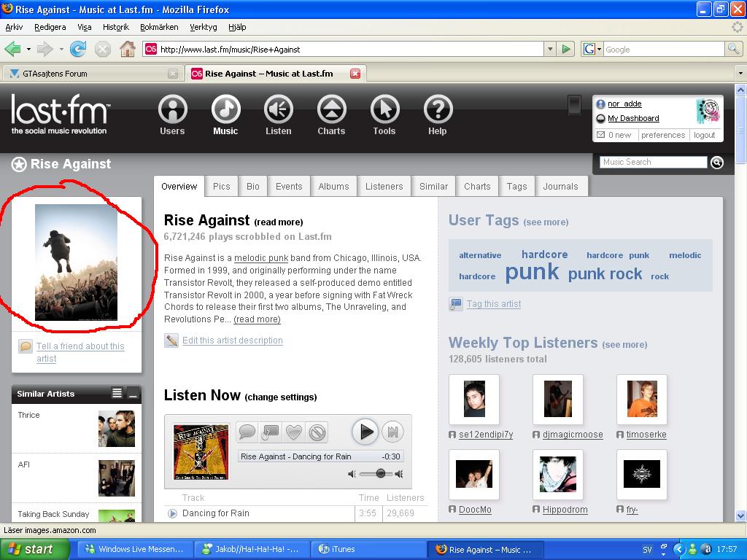This screenshot has height=560, width=747.
Task: Open the back button history dropdown
Action: pyautogui.click(x=28, y=49)
